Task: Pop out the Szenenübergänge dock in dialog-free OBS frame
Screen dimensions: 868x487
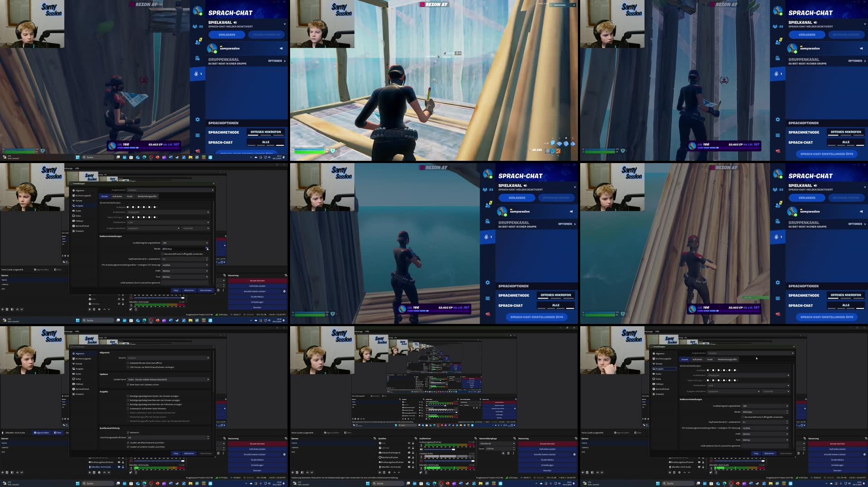Action: tap(514, 439)
